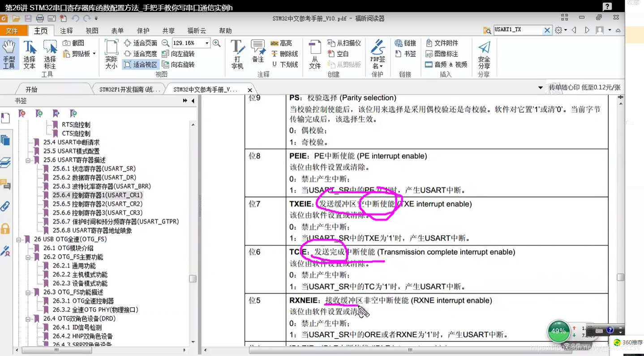The height and width of the screenshot is (356, 644).
Task: Click the zoom in magnifier icon
Action: tap(216, 43)
